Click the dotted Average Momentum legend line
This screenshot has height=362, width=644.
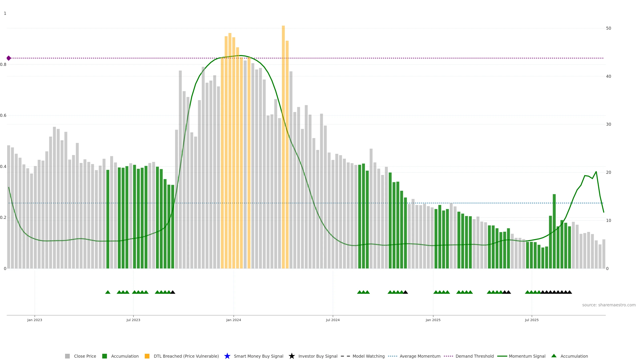pos(392,356)
